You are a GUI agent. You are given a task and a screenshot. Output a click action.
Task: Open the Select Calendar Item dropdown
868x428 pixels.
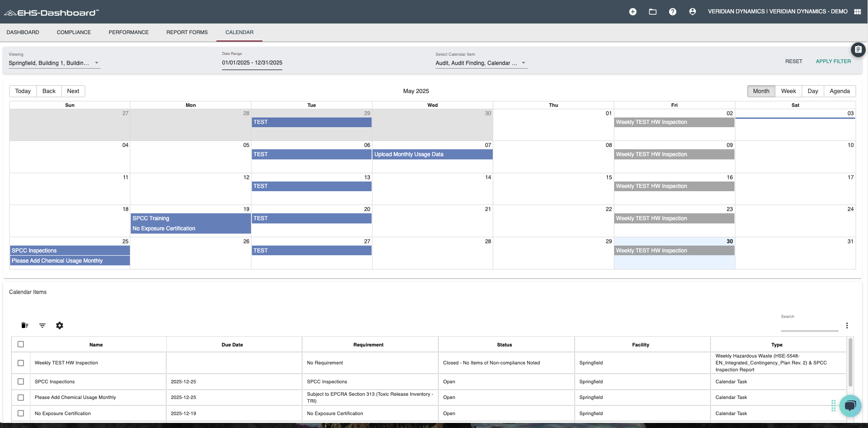pos(523,63)
